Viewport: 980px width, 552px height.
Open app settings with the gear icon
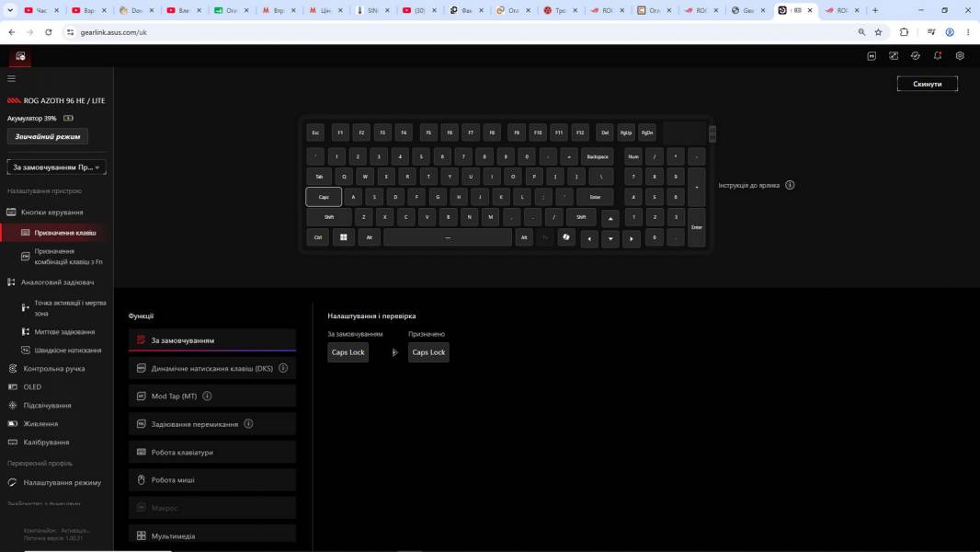960,56
